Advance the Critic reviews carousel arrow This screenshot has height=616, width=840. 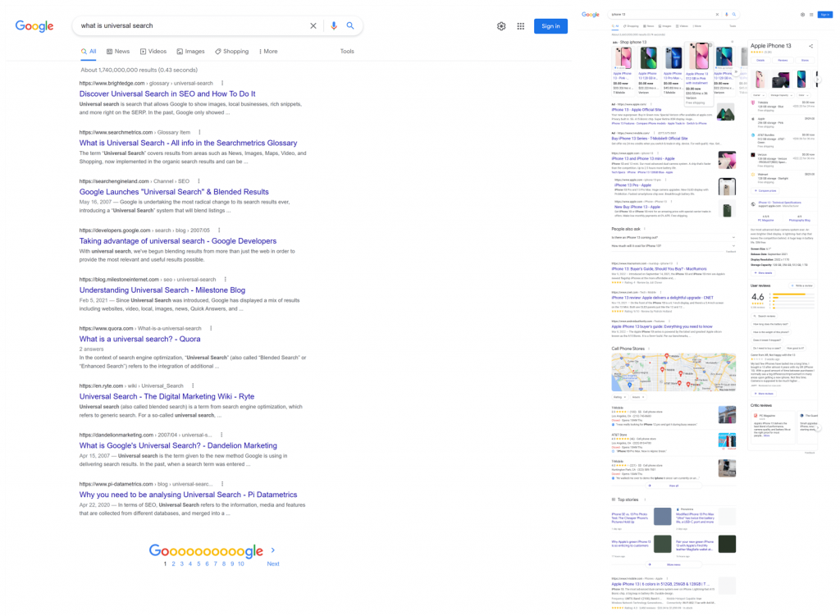818,427
